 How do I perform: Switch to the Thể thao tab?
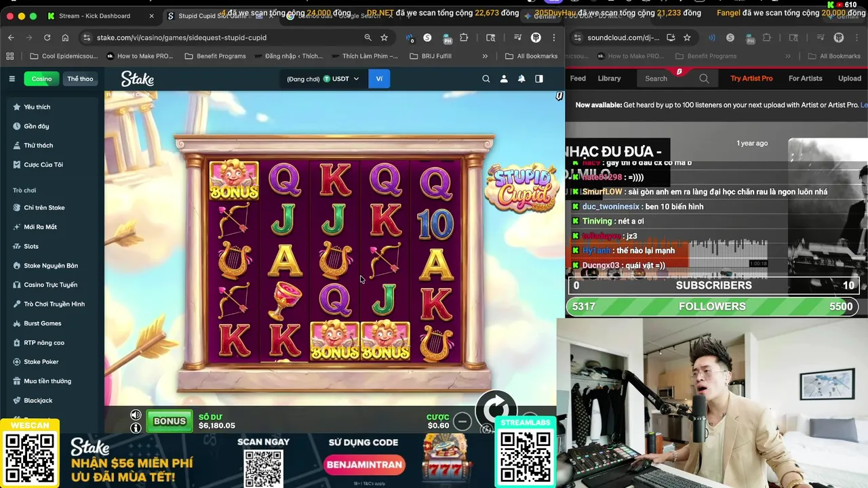(x=80, y=79)
